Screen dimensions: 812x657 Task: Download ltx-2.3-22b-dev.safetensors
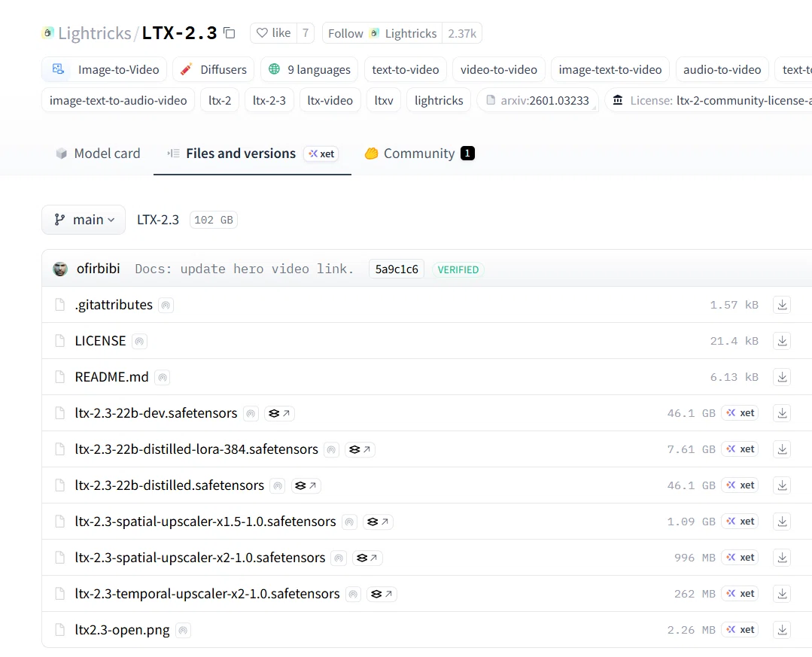pos(782,413)
